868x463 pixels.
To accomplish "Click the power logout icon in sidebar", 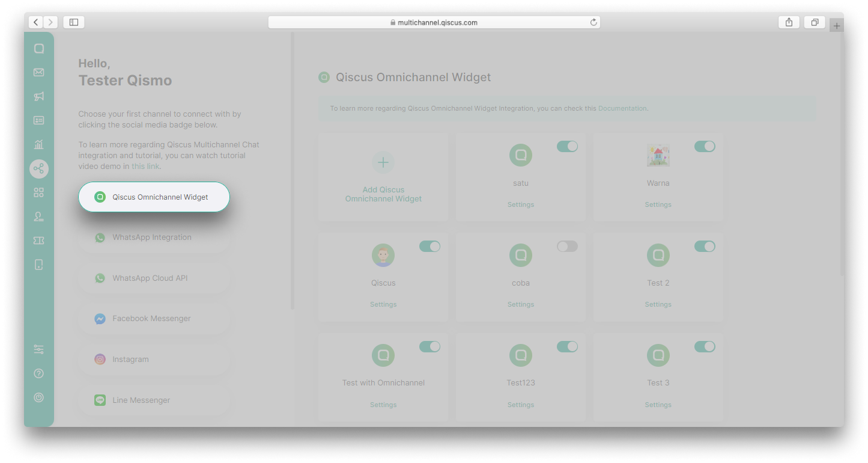I will [39, 397].
